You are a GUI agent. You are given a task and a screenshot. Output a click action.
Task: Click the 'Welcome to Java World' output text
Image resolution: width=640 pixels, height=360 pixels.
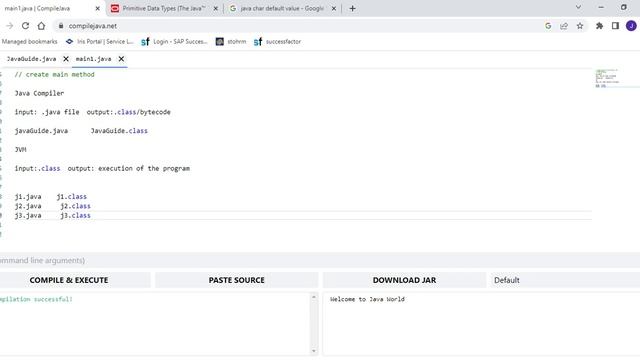pyautogui.click(x=367, y=299)
